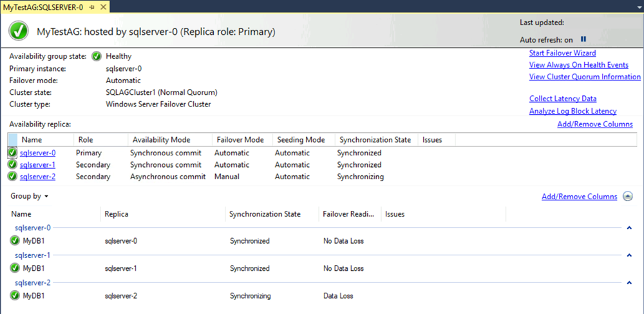This screenshot has width=644, height=314.
Task: Select the MyTestAG:SQLSERVER-0 tab
Action: [43, 6]
